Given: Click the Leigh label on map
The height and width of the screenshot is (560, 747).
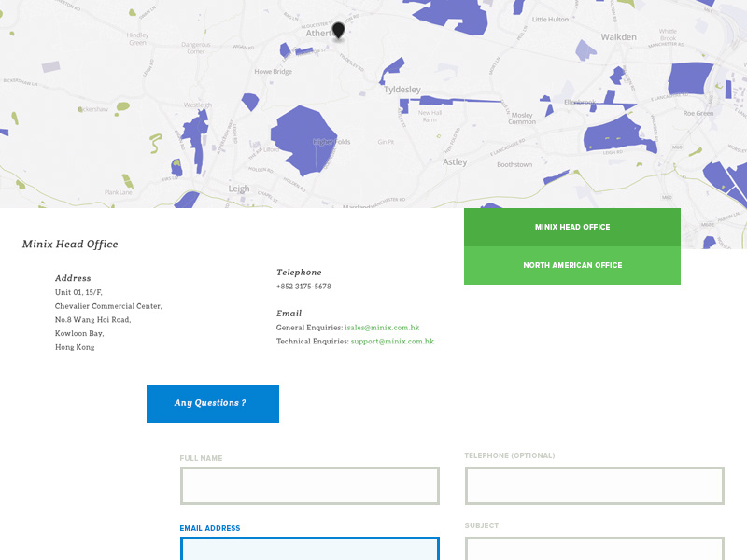Looking at the screenshot, I should pyautogui.click(x=239, y=189).
